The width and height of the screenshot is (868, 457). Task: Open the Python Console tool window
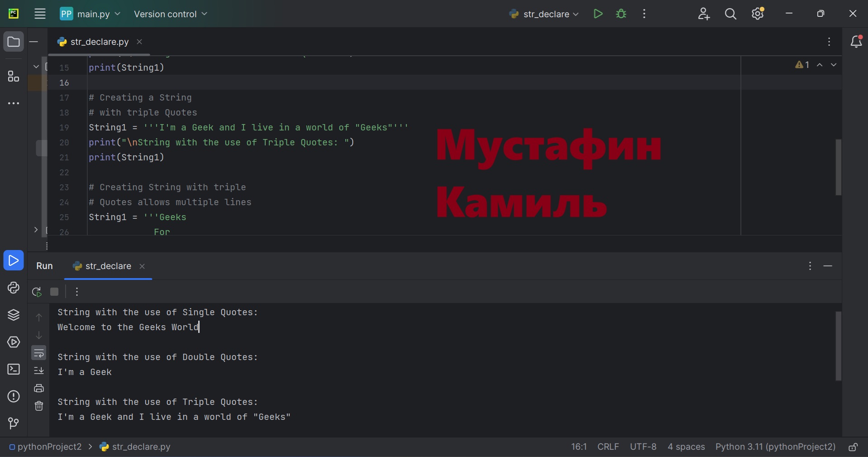tap(14, 288)
